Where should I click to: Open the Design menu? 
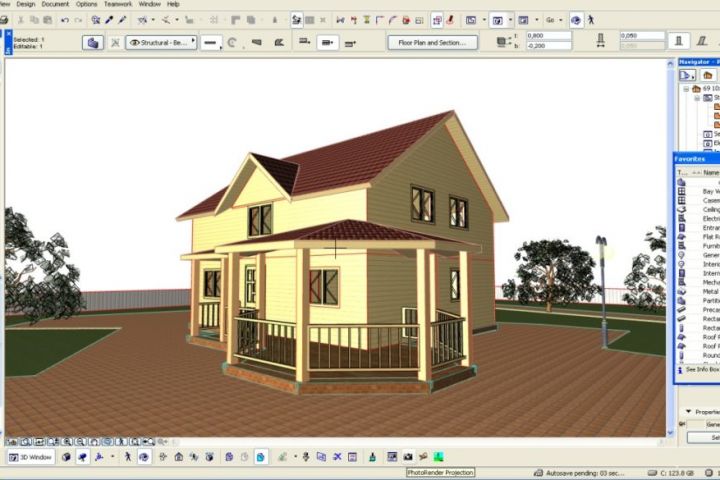(x=26, y=4)
